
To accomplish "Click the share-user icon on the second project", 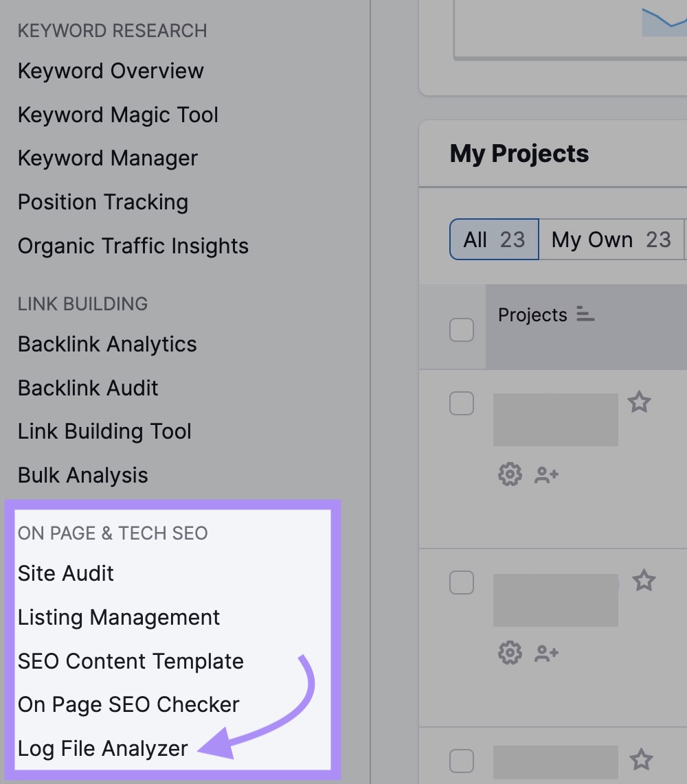I will [x=547, y=653].
